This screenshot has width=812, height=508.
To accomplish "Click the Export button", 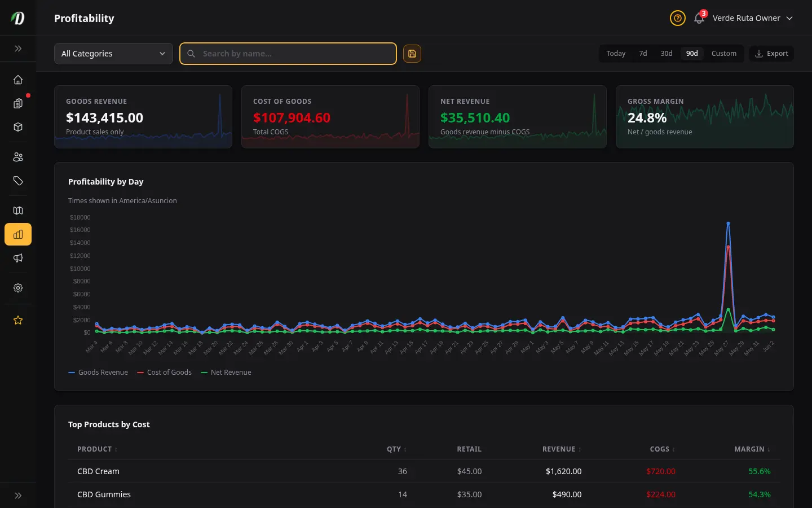I will [771, 54].
